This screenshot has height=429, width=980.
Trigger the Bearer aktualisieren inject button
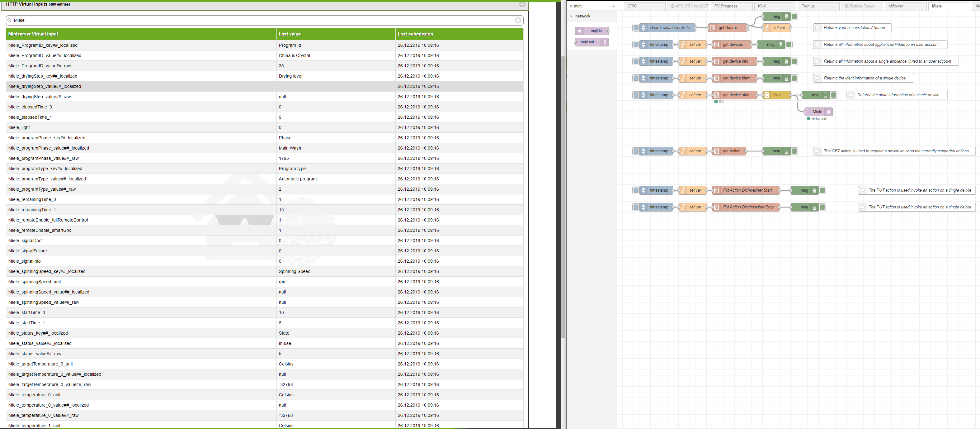click(x=636, y=28)
